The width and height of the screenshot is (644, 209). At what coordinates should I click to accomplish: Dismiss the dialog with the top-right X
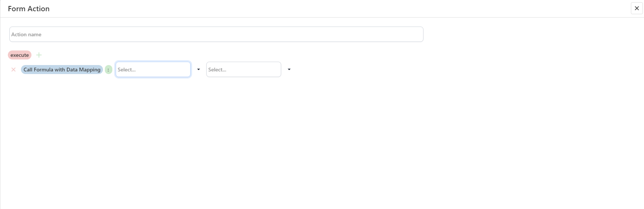637,8
